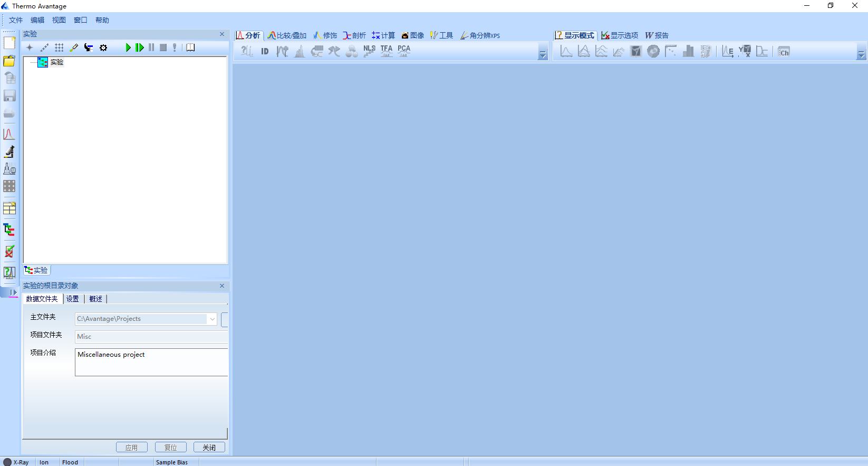This screenshot has width=868, height=466.
Task: Click the pen/wand icon in experiment toolbar
Action: [74, 47]
